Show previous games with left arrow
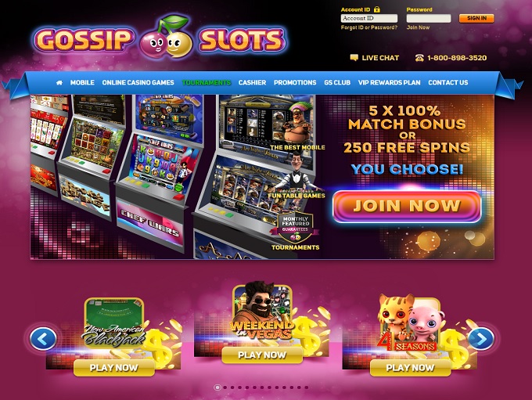532x400 pixels. (43, 338)
